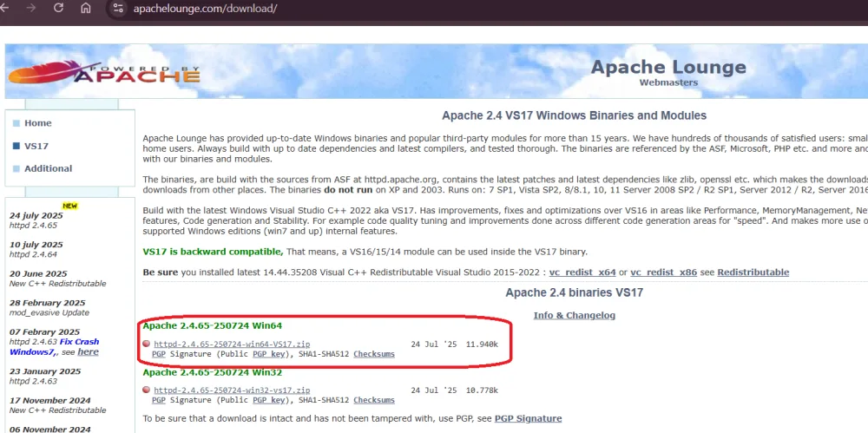Screen dimensions: 868x433
Task: Click the yellow NEW badge in sidebar
Action: [x=69, y=206]
